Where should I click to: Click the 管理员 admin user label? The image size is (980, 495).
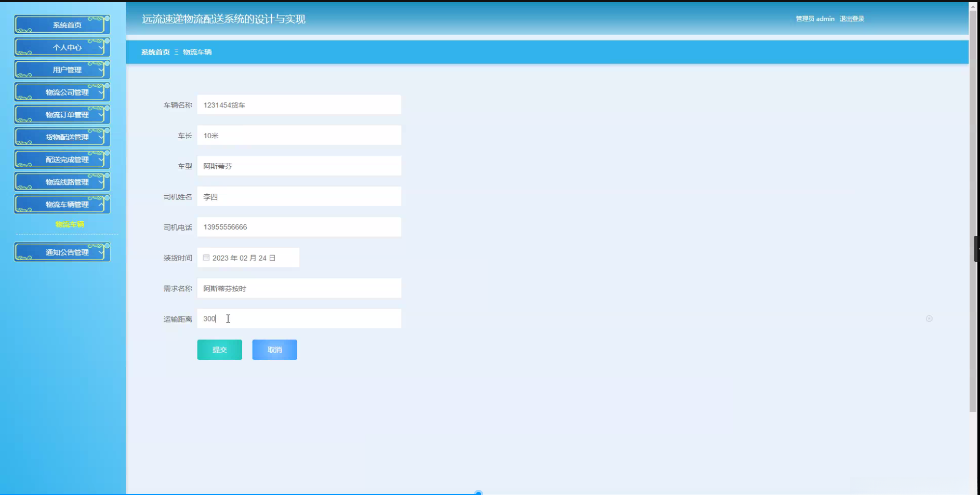click(x=815, y=19)
